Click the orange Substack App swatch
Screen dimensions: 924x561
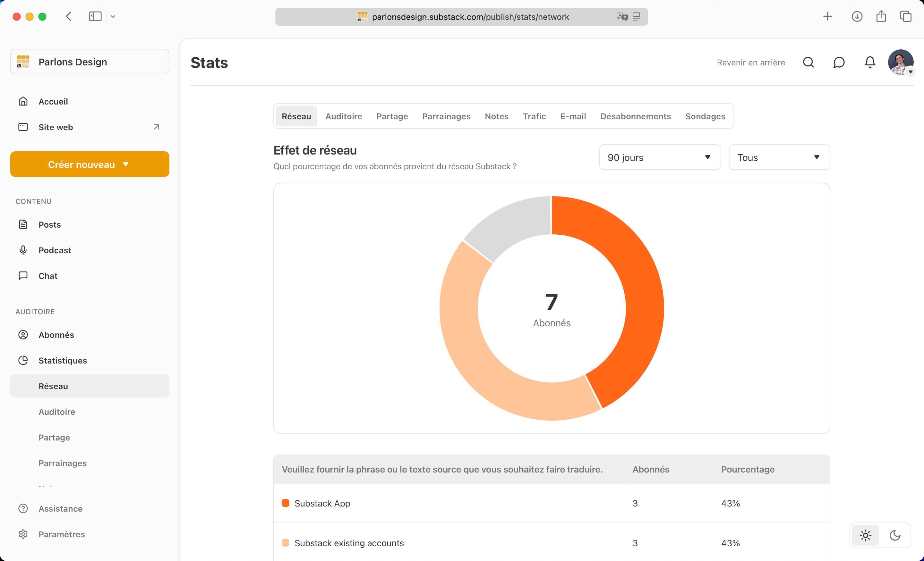285,503
